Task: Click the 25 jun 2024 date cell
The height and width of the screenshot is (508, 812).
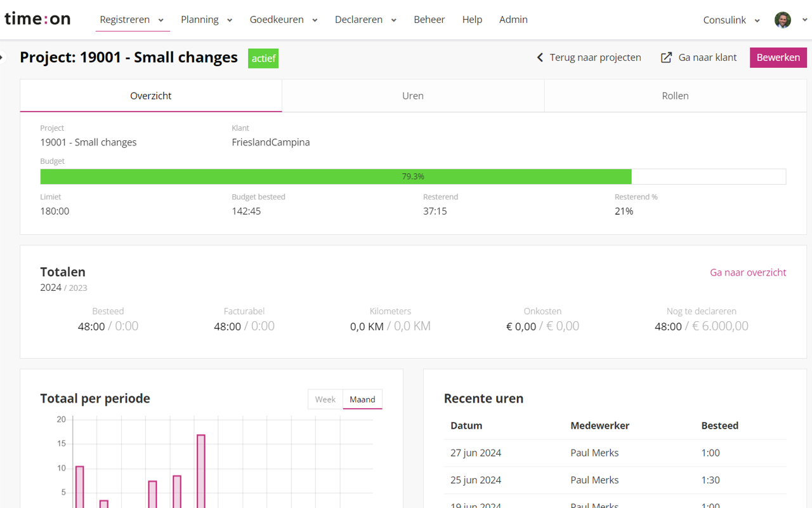Action: point(476,480)
